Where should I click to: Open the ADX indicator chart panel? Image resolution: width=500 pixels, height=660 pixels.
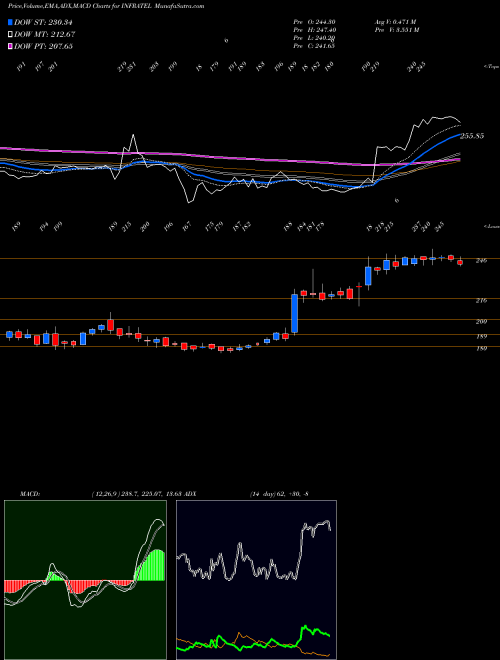point(256,580)
